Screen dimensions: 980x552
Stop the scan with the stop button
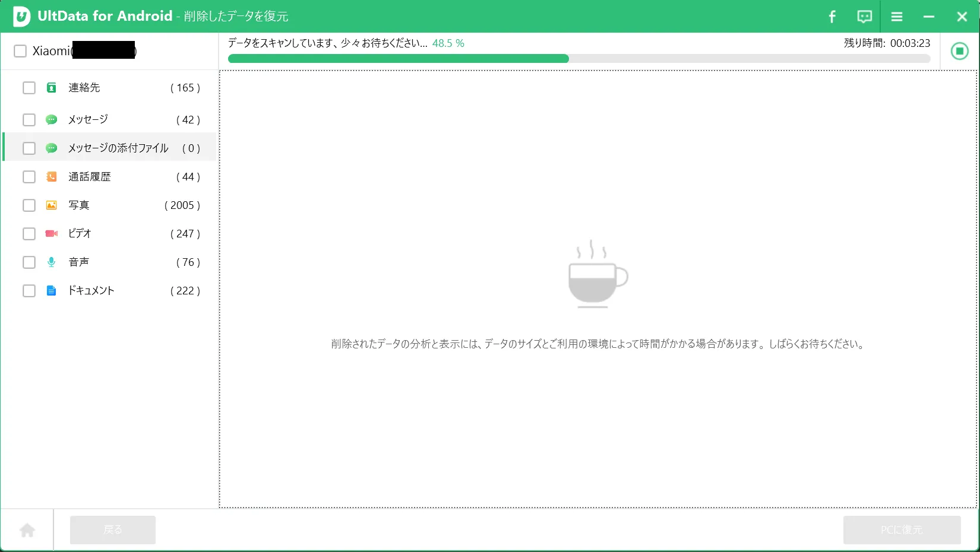[x=959, y=51]
